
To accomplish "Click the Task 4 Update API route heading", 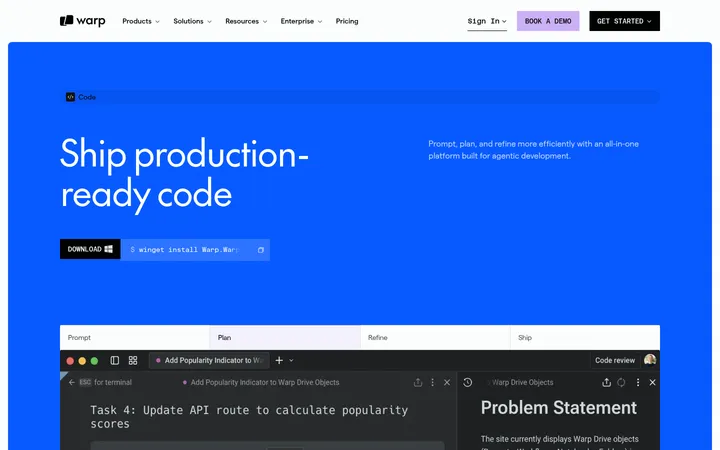I will pyautogui.click(x=249, y=416).
